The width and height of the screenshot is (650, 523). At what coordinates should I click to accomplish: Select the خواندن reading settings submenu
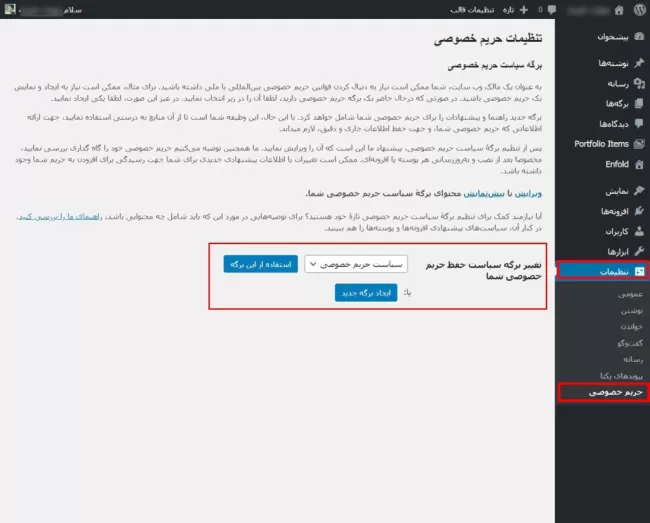[632, 327]
